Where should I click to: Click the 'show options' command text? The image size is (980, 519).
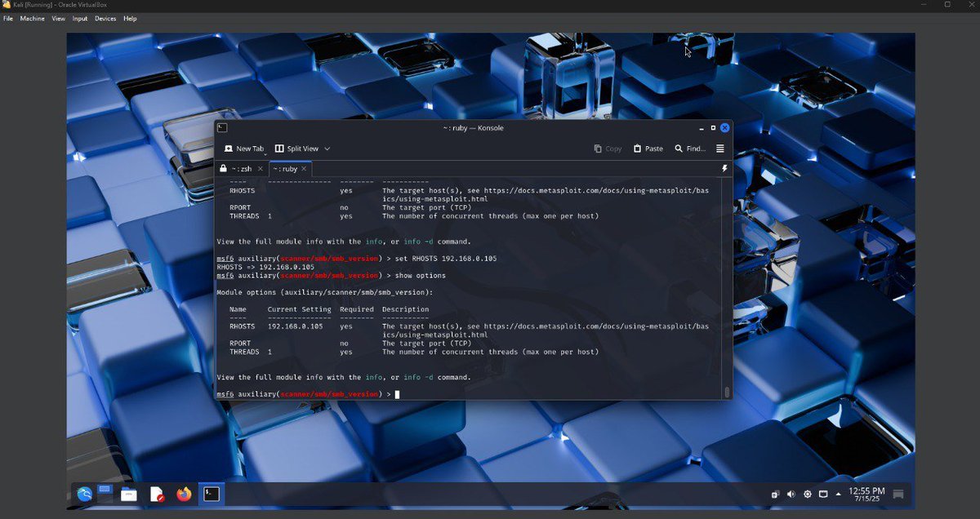(420, 276)
